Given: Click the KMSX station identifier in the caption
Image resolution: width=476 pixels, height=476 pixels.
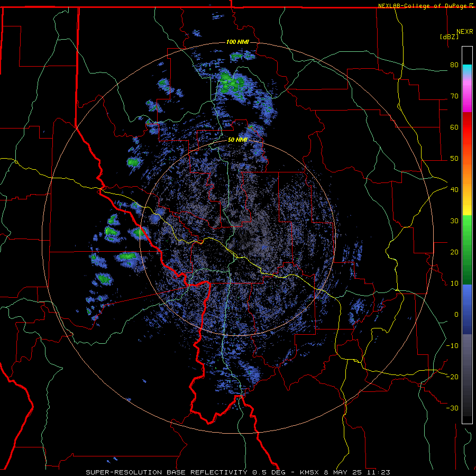Looking at the screenshot, I should point(309,472).
